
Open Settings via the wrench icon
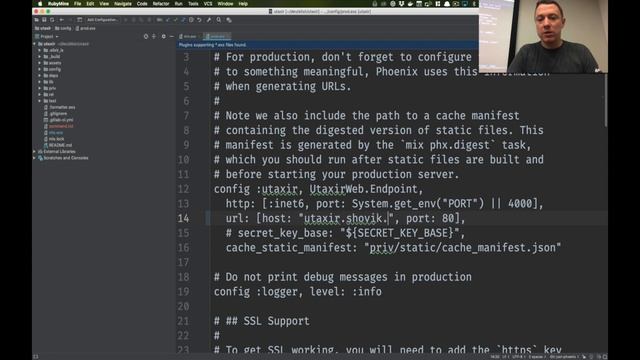209,20
